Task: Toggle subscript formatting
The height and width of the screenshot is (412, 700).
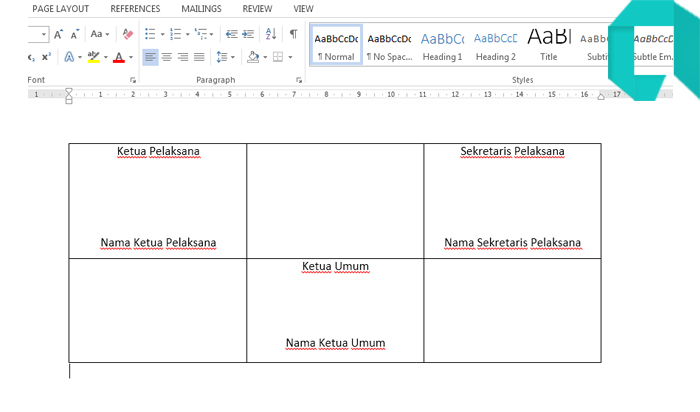Action: [31, 57]
